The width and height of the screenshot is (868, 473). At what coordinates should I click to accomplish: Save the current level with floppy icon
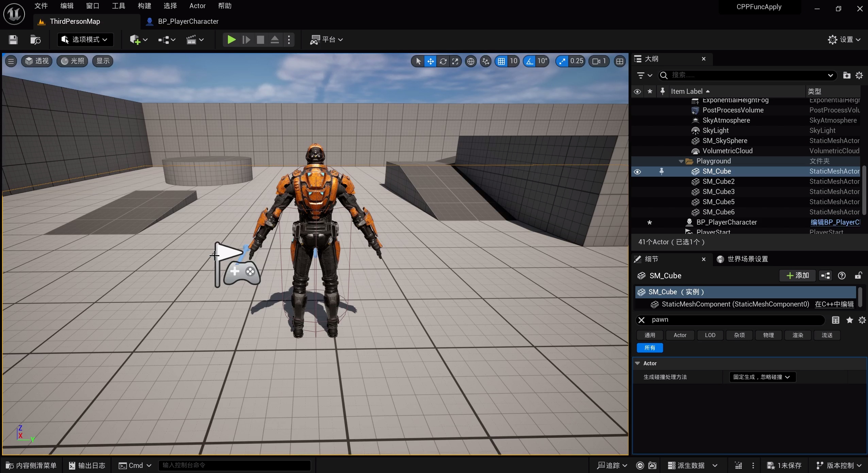[13, 40]
